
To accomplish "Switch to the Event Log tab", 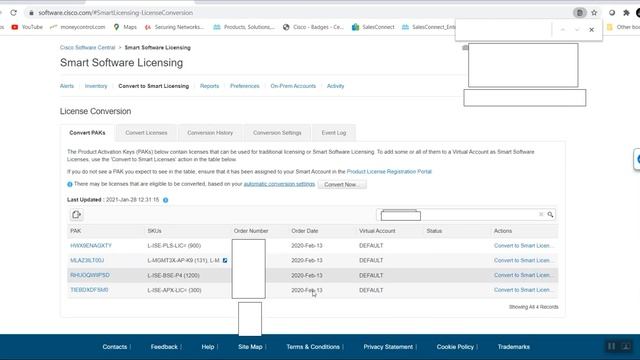I will pos(333,133).
